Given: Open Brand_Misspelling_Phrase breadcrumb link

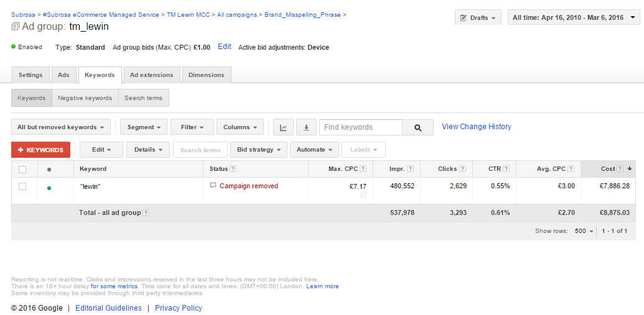Looking at the screenshot, I should point(302,15).
